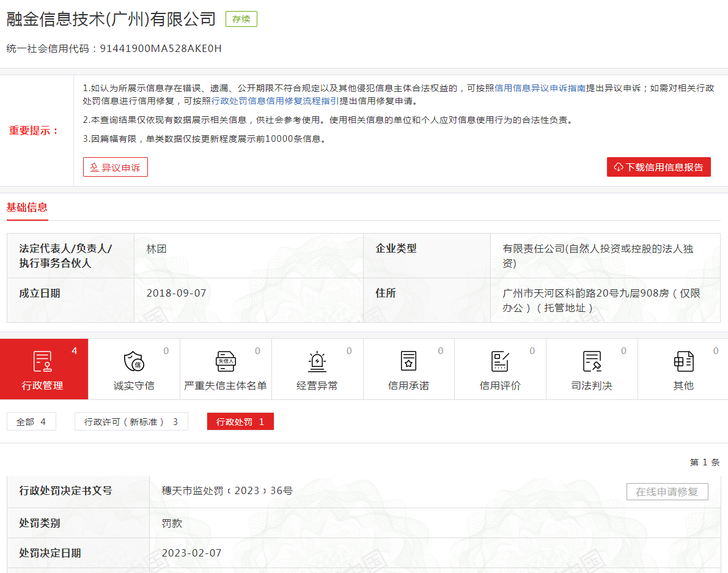Screen dimensions: 728x573
Task: Download the credit report via 下载信用信息报告
Action: point(658,167)
